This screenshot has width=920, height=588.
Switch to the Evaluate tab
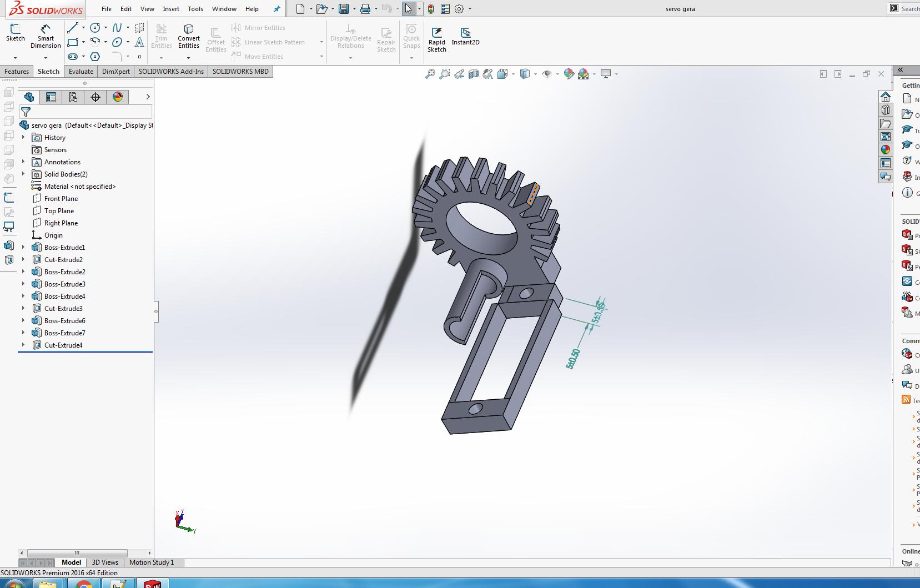(81, 72)
